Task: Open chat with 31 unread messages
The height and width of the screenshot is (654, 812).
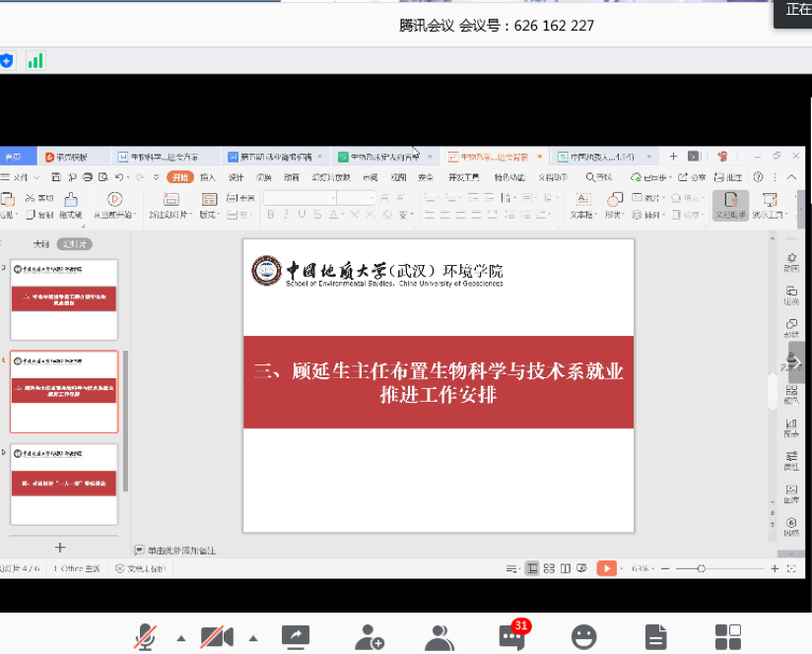Action: click(510, 636)
